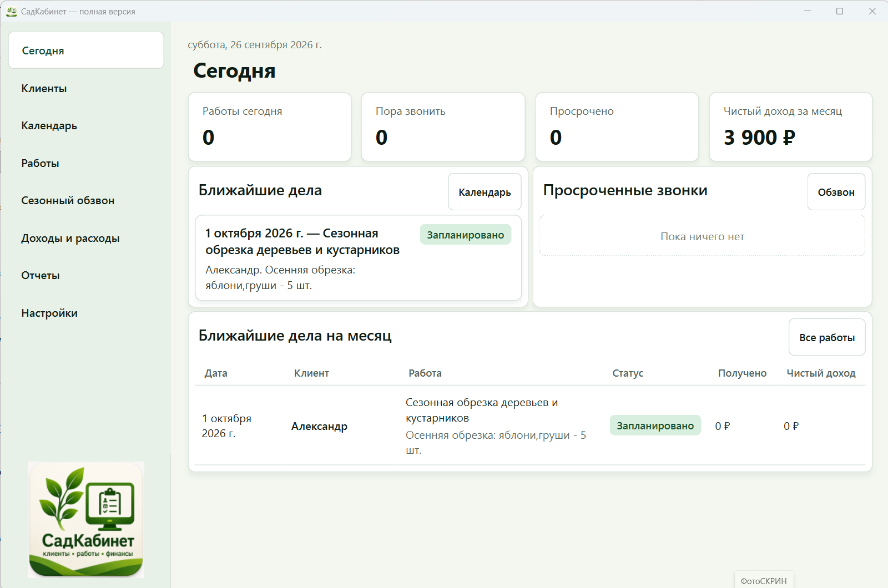
Task: Click Запланировано status in the table row
Action: (655, 425)
